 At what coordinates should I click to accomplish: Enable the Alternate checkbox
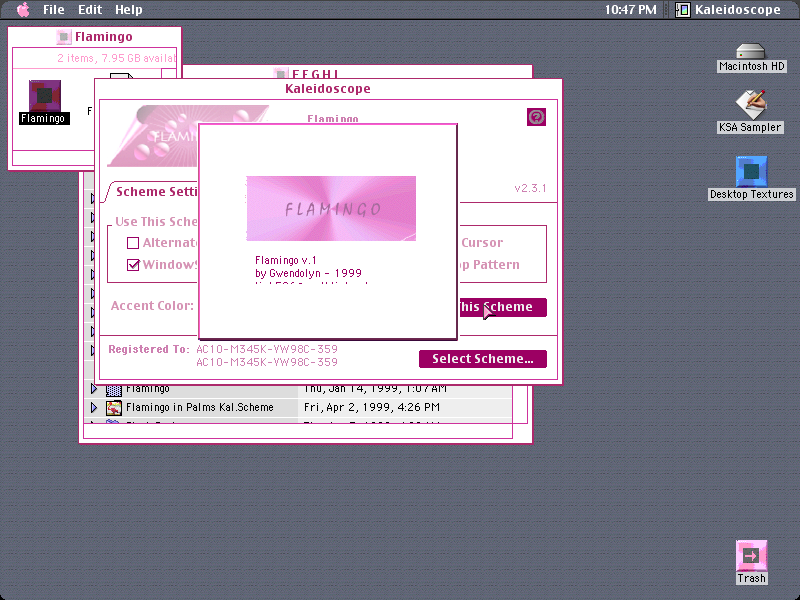click(x=133, y=243)
